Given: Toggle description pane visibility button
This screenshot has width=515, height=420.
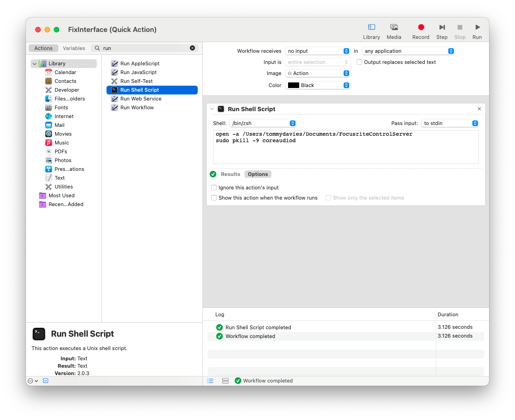Looking at the screenshot, I should tap(46, 381).
